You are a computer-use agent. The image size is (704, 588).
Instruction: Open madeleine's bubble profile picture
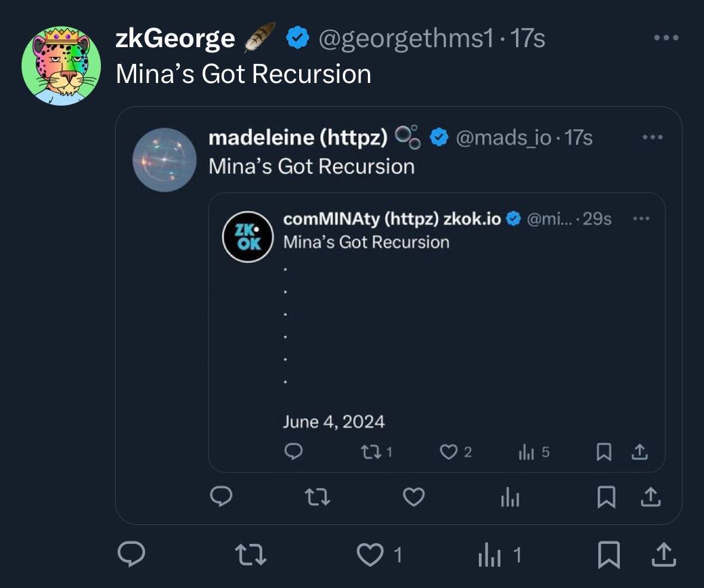164,159
